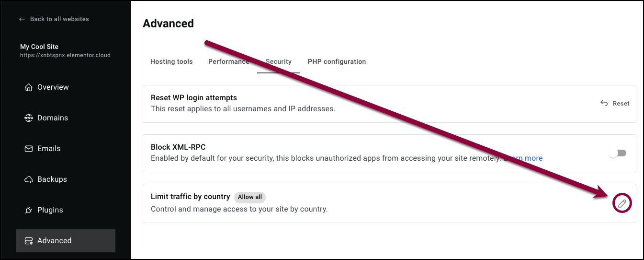Toggle the Block XML-RPC switch
Image resolution: width=644 pixels, height=260 pixels.
point(617,153)
